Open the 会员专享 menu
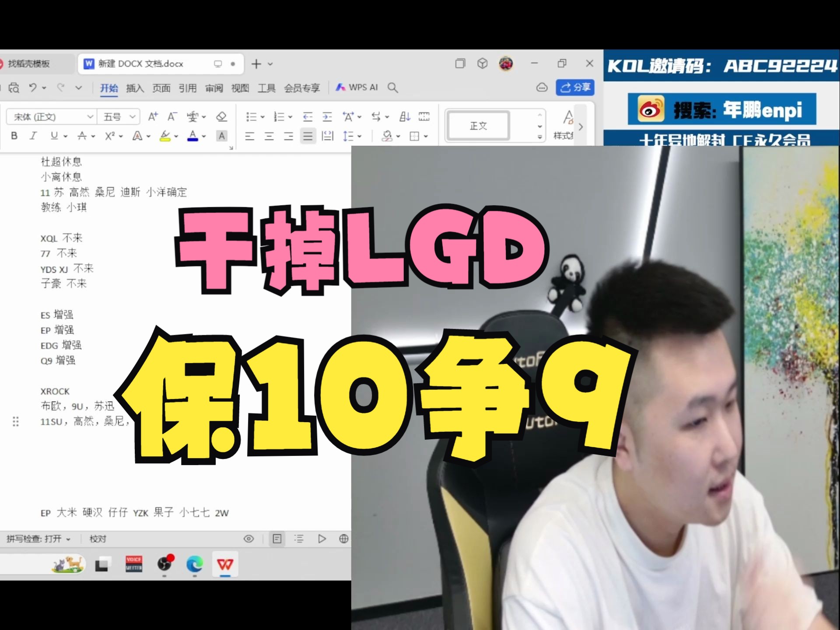 302,88
